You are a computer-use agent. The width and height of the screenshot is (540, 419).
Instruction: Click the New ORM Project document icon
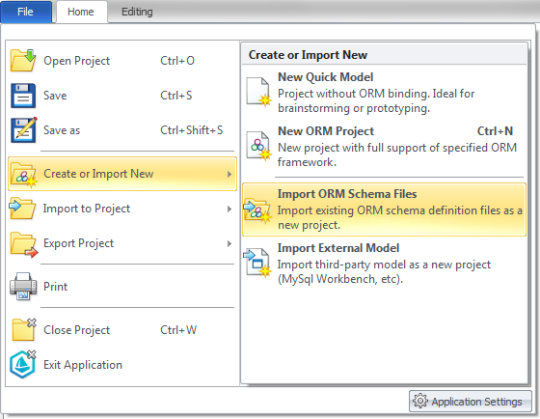click(x=259, y=146)
